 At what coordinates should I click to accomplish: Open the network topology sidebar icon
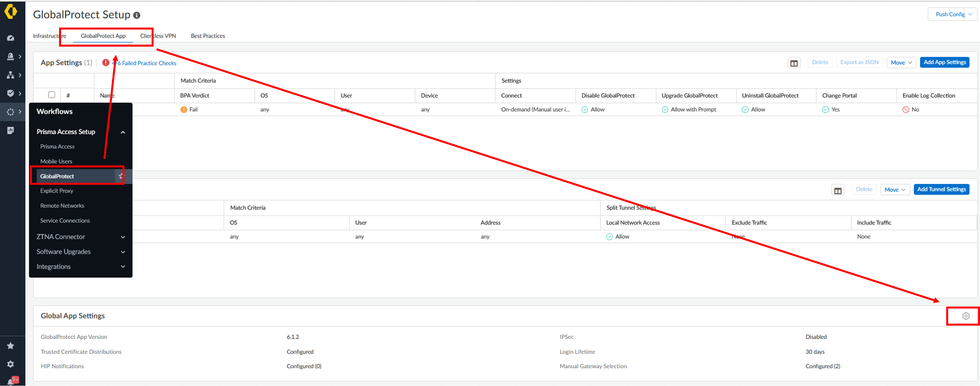coord(11,75)
